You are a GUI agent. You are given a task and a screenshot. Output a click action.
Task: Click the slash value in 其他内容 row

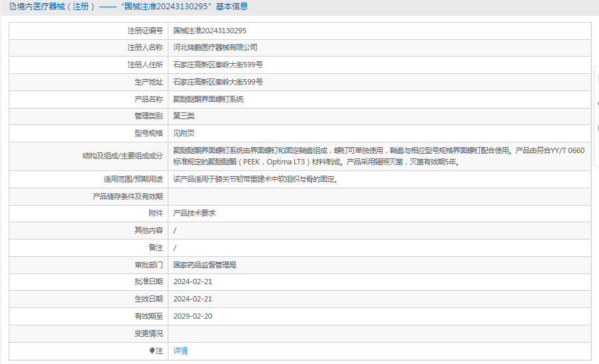[x=174, y=230]
